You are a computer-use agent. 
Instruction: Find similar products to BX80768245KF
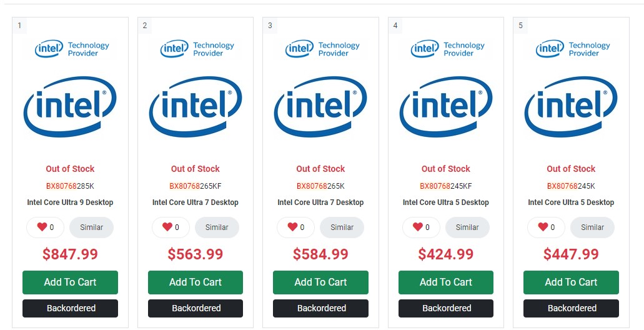pyautogui.click(x=467, y=227)
